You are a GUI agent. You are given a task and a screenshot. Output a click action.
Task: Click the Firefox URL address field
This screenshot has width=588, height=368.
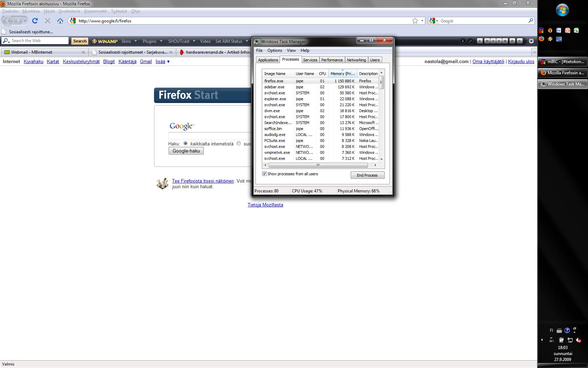click(244, 21)
